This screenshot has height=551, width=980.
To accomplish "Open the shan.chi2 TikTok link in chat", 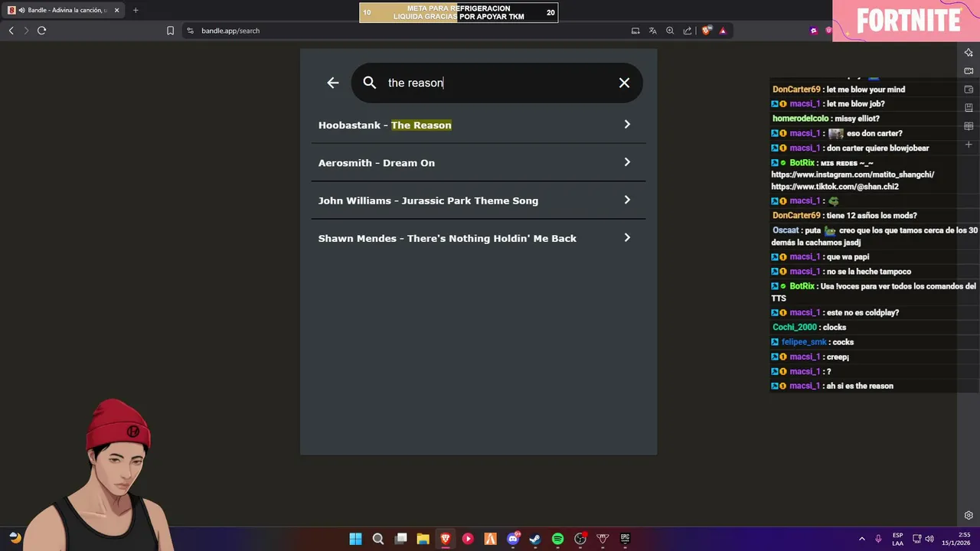I will click(x=835, y=187).
